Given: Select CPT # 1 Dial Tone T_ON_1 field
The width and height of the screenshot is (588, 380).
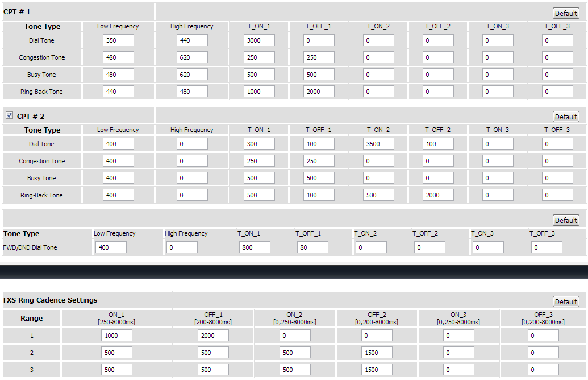Looking at the screenshot, I should pos(259,40).
